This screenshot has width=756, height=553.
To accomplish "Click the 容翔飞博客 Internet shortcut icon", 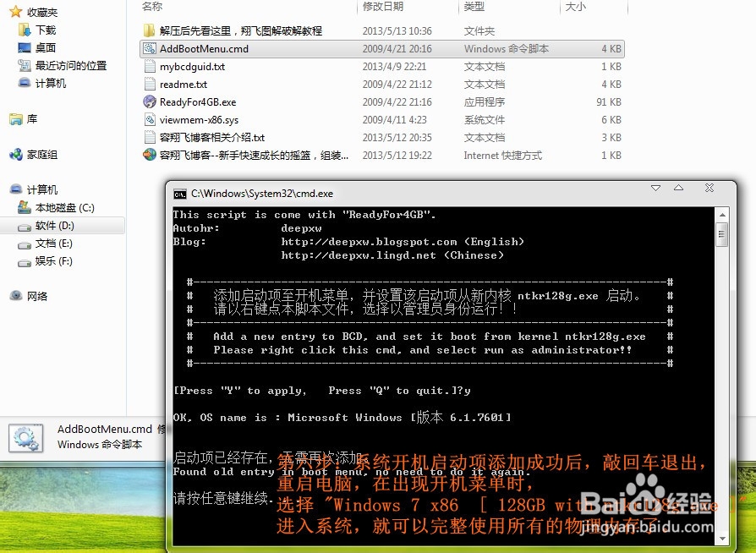I will (x=150, y=155).
